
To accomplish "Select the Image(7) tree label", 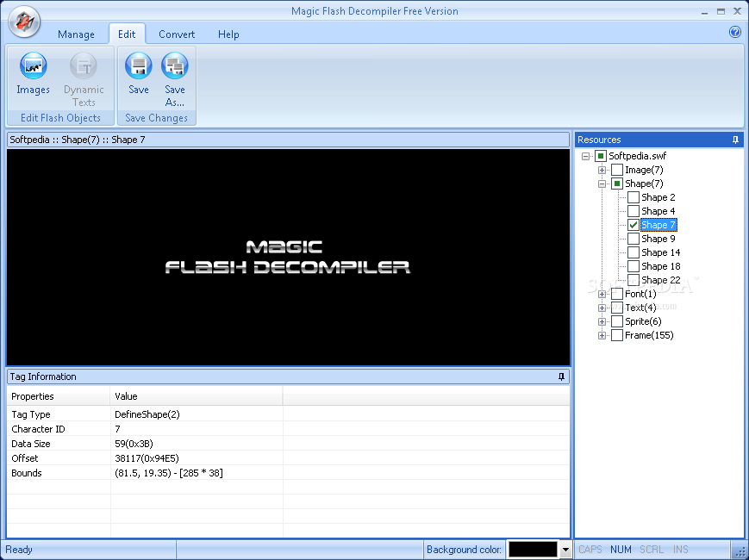I will pos(644,170).
